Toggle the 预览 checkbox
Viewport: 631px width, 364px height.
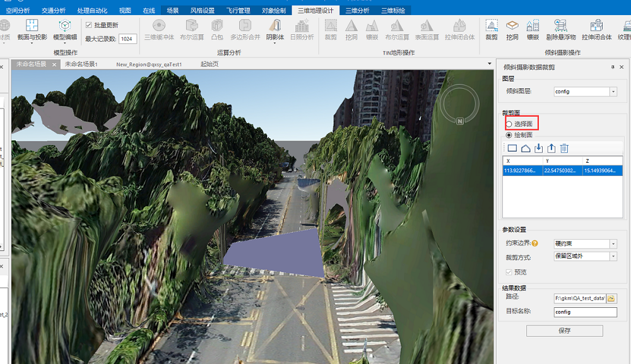click(x=509, y=273)
